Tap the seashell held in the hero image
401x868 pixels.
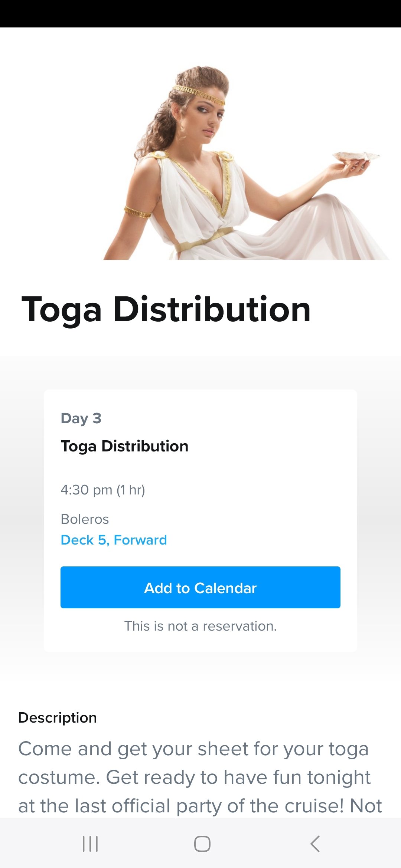[x=355, y=156]
